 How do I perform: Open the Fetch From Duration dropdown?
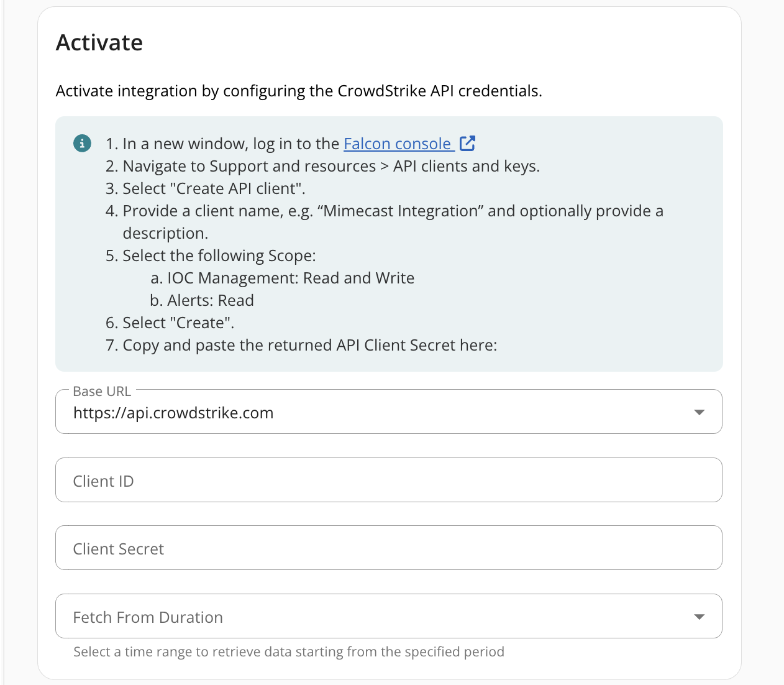pos(373,617)
